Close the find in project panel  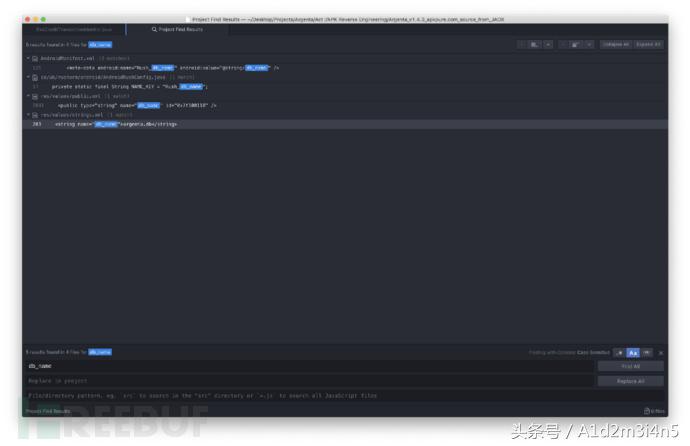pyautogui.click(x=661, y=353)
